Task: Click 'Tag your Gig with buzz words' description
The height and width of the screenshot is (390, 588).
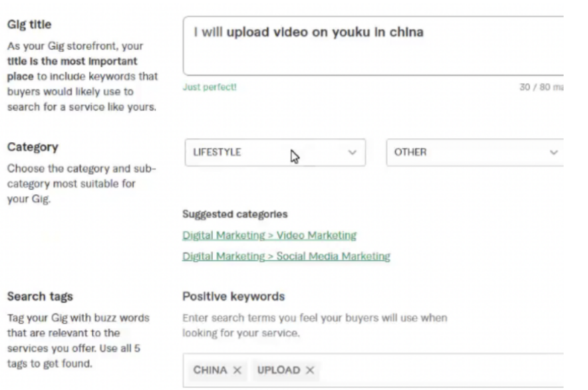Action: click(x=78, y=340)
